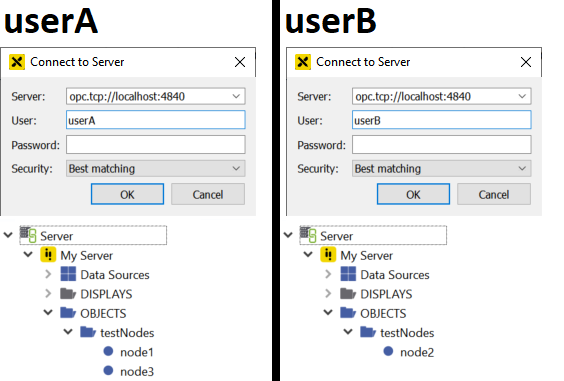Select the Server root label in userB tree

(337, 236)
